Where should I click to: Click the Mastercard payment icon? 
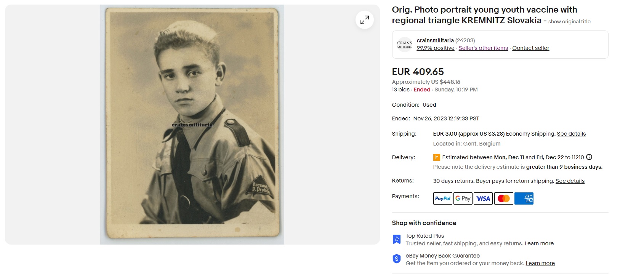[503, 198]
